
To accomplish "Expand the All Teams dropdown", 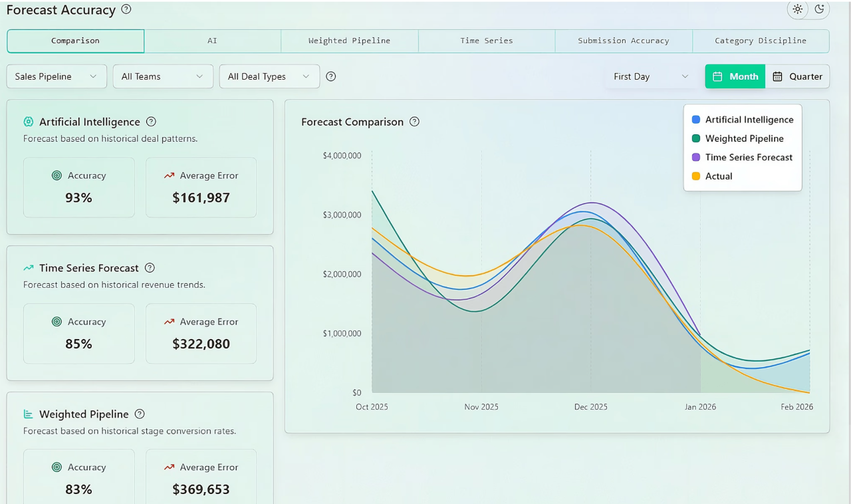I will [x=163, y=76].
